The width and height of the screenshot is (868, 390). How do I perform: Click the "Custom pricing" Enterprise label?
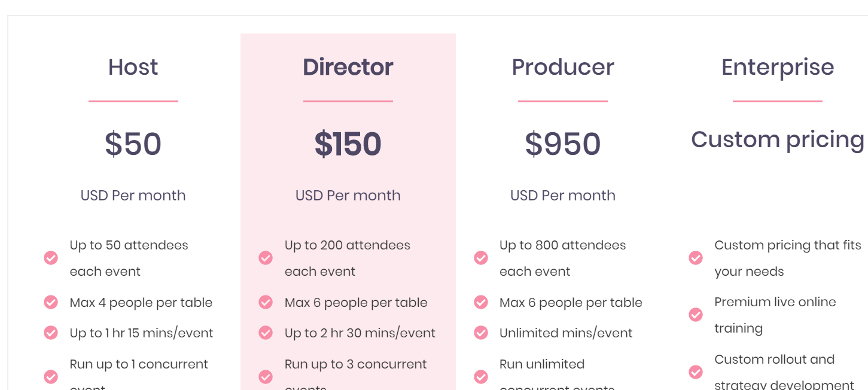point(777,139)
